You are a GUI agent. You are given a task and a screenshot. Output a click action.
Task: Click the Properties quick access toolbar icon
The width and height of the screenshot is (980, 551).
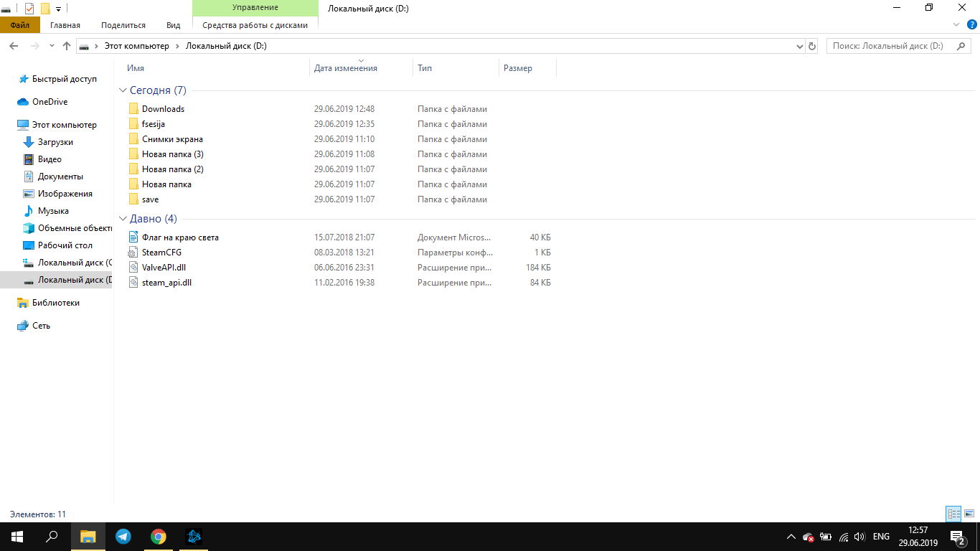[x=29, y=9]
